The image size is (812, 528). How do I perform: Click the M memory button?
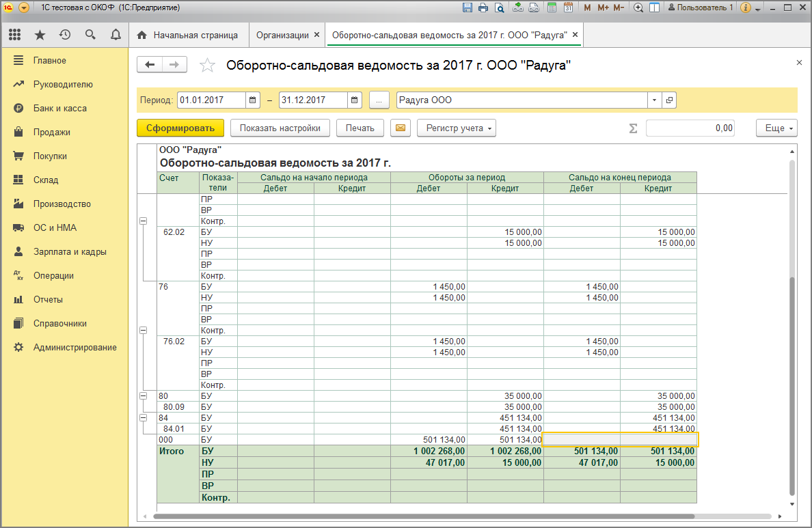point(587,8)
